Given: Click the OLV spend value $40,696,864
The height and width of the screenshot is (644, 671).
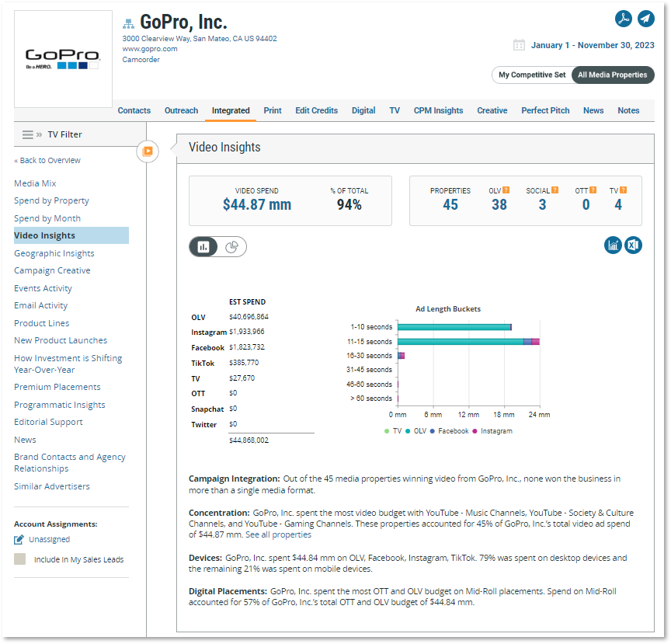Looking at the screenshot, I should click(249, 317).
